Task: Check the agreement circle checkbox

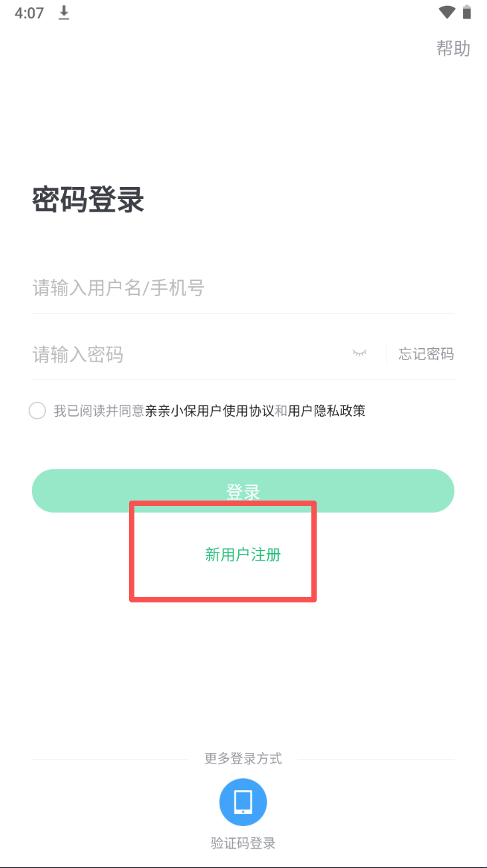Action: [x=37, y=411]
